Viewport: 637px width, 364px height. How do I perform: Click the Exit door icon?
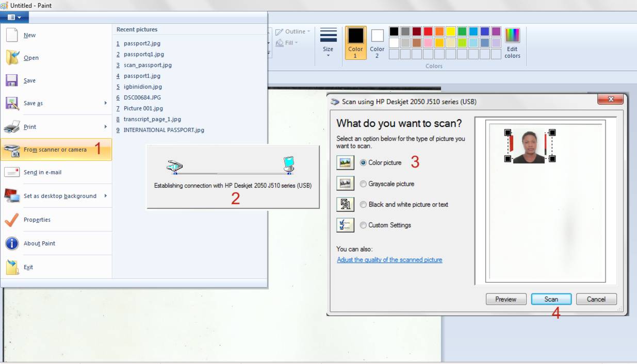point(12,267)
